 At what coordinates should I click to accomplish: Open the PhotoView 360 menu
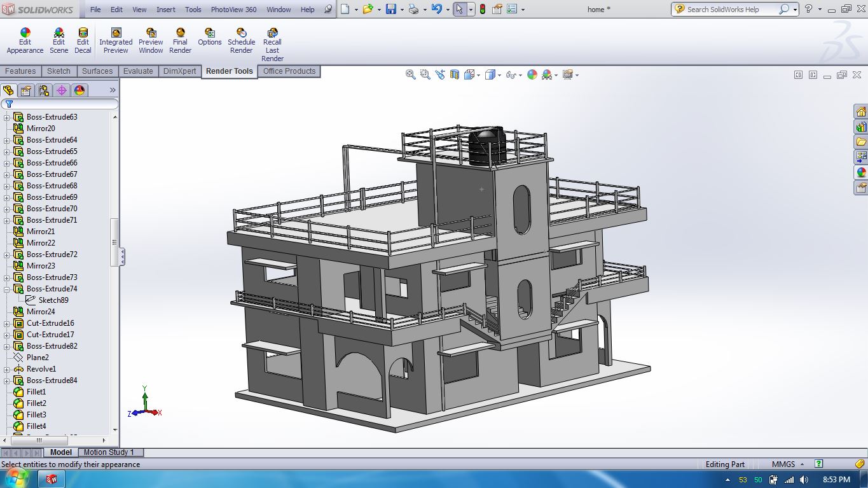pyautogui.click(x=233, y=10)
